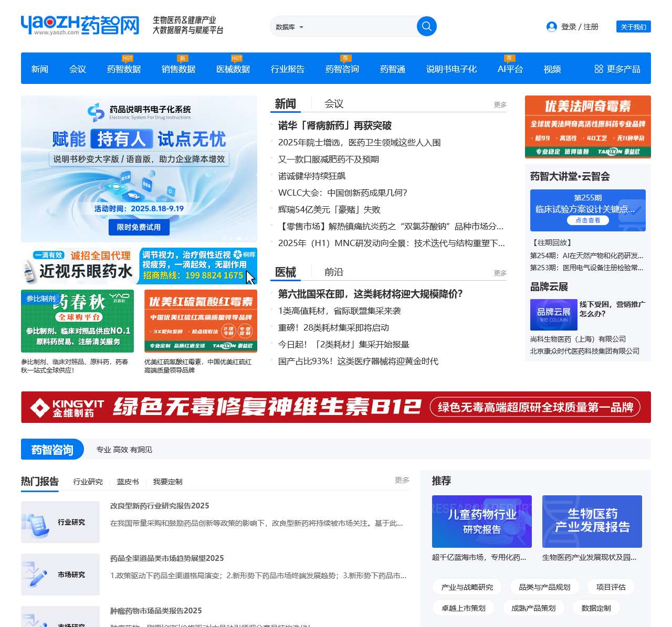The height and width of the screenshot is (627, 672).
Task: Click the yaozh 药智网 logo
Action: (79, 24)
